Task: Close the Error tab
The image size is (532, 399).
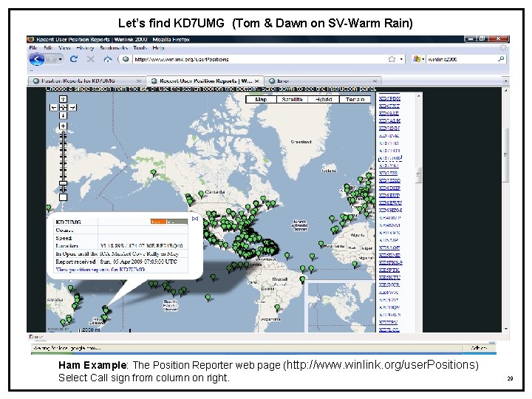Action: 375,81
